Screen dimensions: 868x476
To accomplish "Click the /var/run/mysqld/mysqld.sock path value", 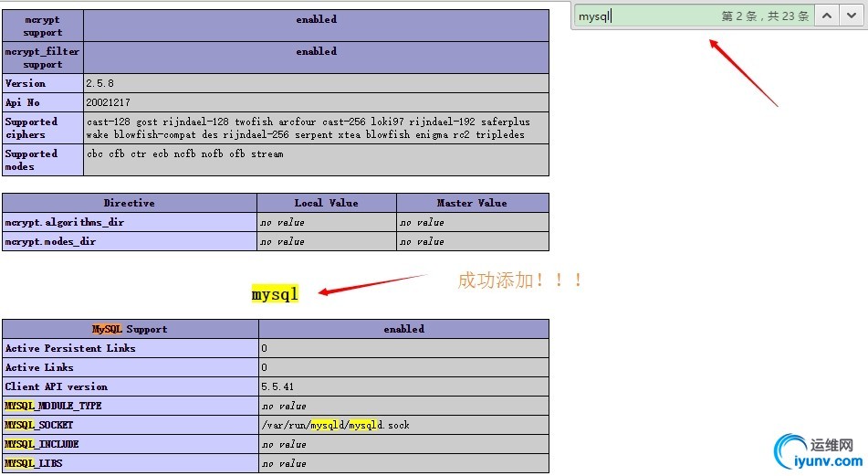I will coord(336,425).
